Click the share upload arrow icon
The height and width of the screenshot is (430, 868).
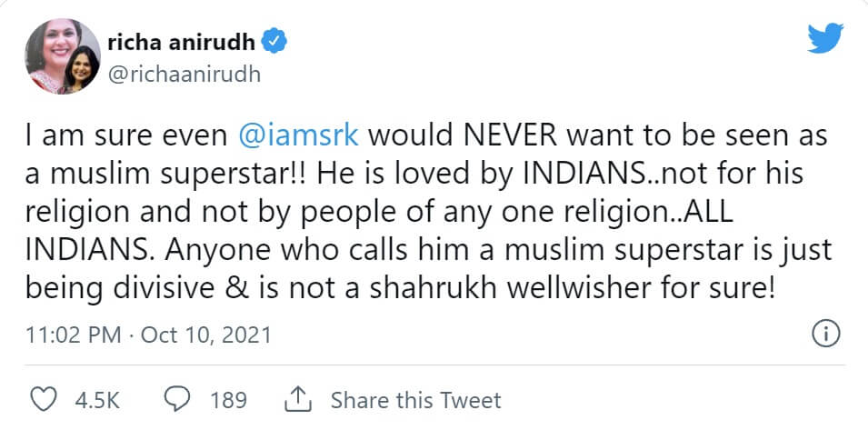(298, 400)
